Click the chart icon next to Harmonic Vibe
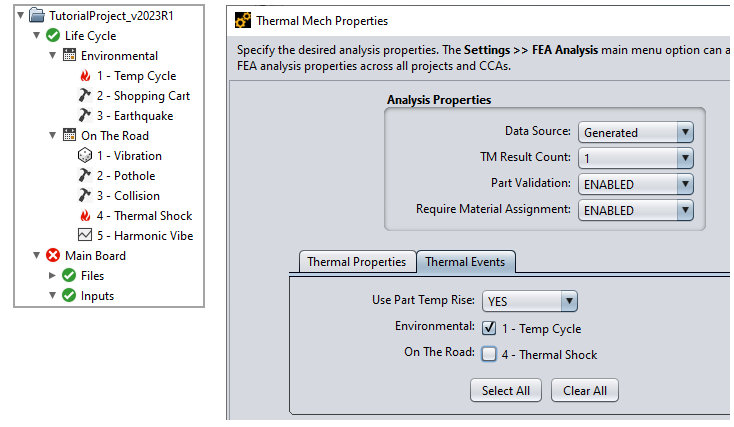The image size is (734, 427). pyautogui.click(x=85, y=236)
